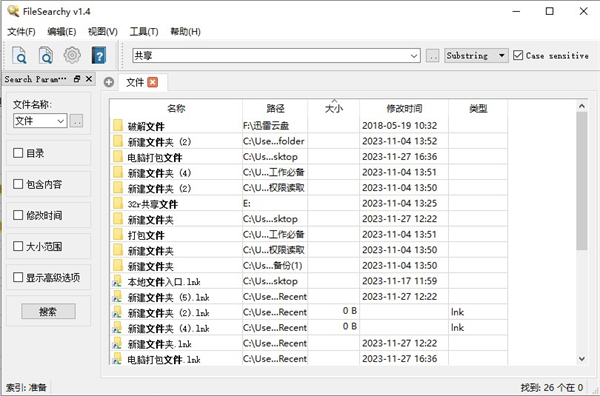
Task: Enable the 修改时间 checkbox
Action: pos(18,215)
